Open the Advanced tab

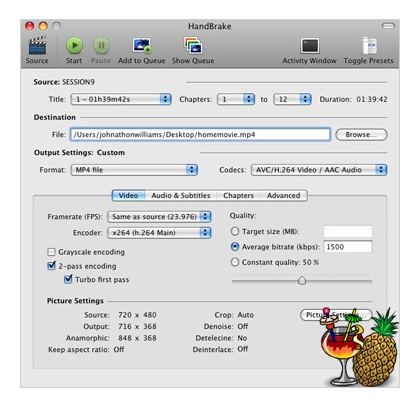tap(284, 196)
